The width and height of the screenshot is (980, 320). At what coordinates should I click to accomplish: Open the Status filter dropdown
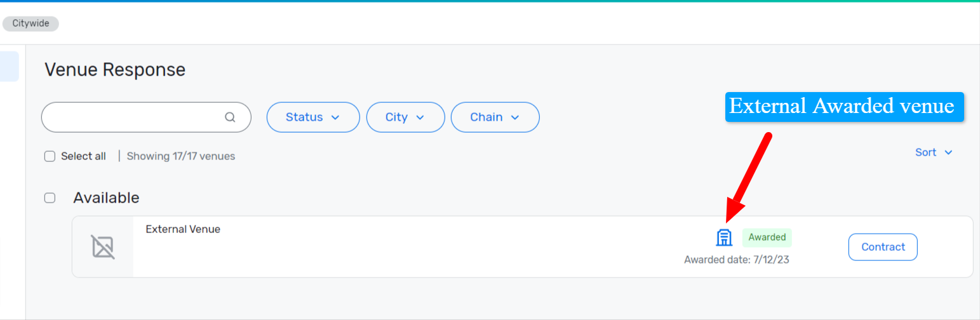point(313,117)
